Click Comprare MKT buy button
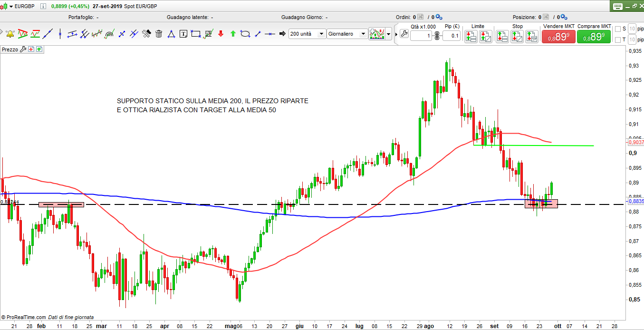 pos(594,37)
